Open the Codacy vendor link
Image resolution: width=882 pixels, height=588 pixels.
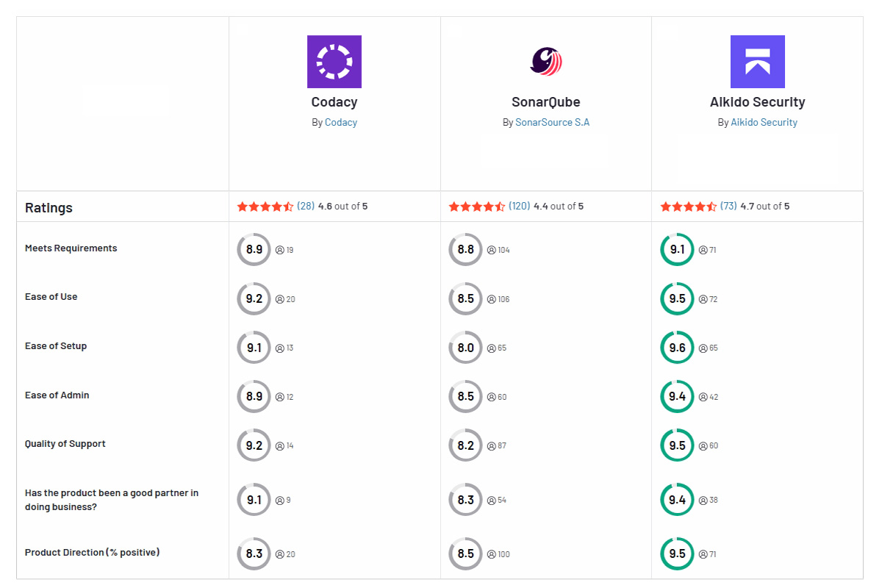tap(341, 123)
